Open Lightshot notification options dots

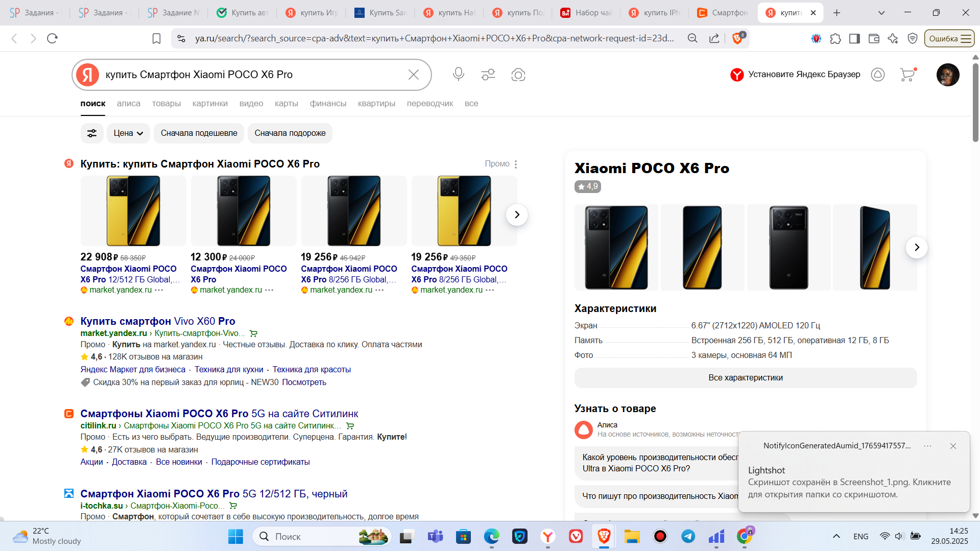pos(927,446)
